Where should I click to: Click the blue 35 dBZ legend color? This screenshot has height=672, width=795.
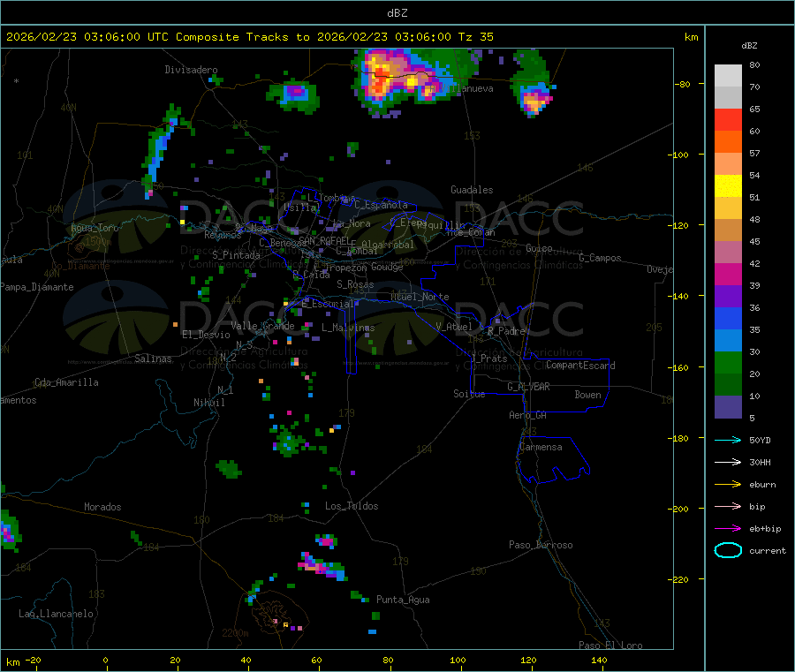[x=728, y=318]
